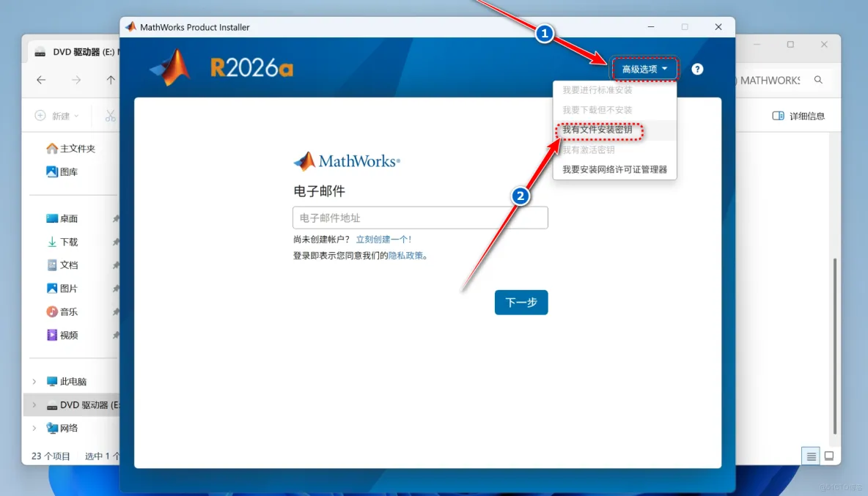The image size is (868, 496).
Task: Open the 立刻创建一个! link
Action: tap(383, 240)
